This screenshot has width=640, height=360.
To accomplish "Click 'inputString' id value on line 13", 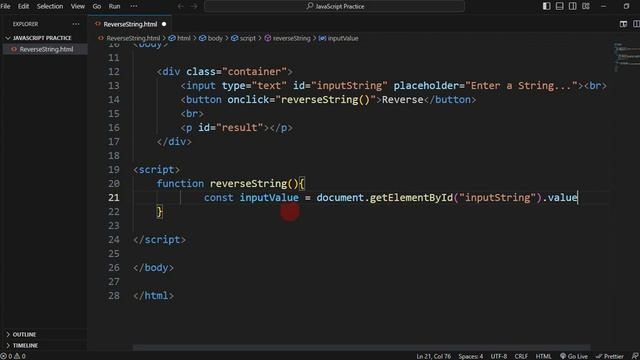I will click(x=349, y=86).
